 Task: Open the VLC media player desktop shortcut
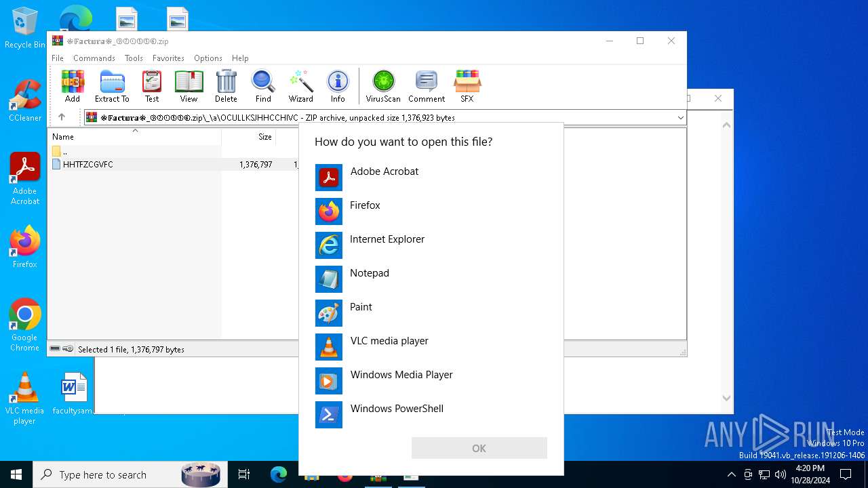pyautogui.click(x=25, y=399)
